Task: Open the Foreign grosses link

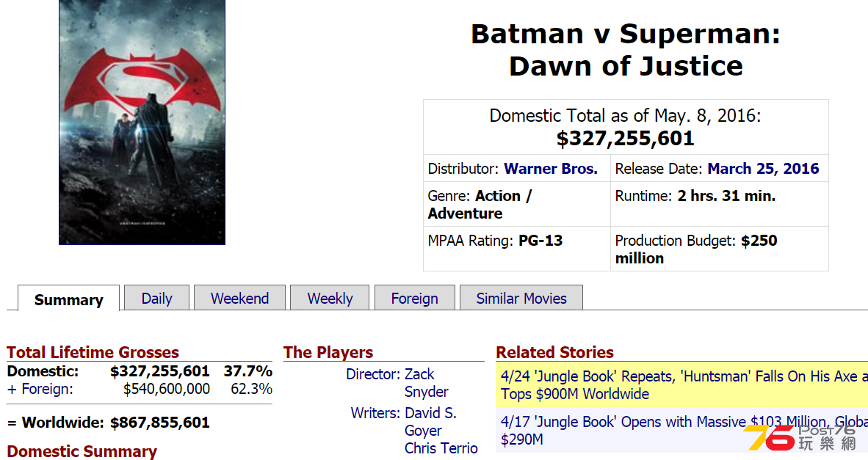Action: [47, 389]
